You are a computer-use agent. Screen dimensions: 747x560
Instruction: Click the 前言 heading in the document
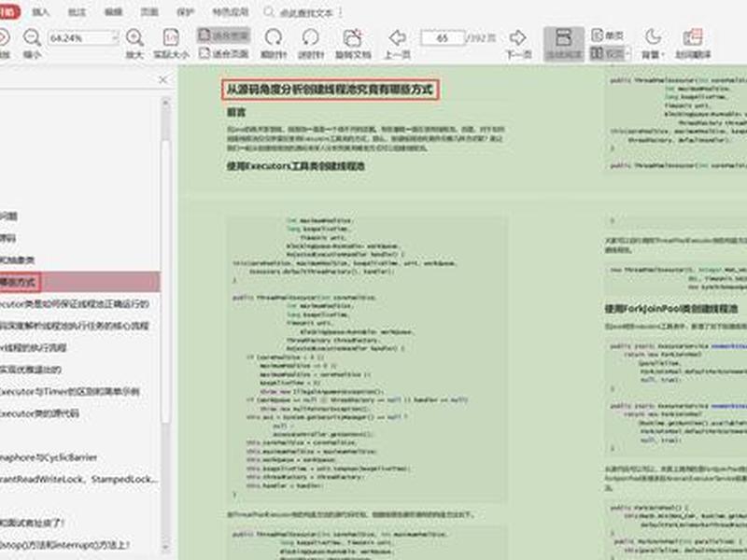click(x=236, y=112)
